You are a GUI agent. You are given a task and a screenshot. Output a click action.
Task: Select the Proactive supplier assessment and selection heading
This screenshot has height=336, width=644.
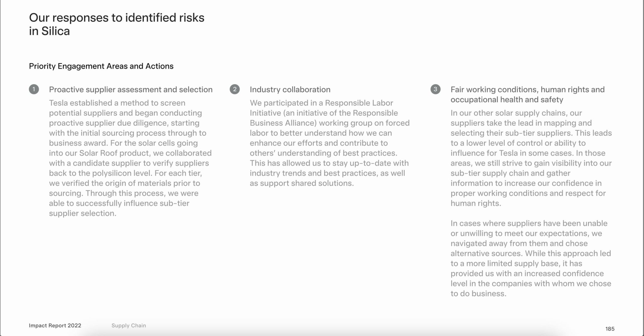pyautogui.click(x=131, y=90)
